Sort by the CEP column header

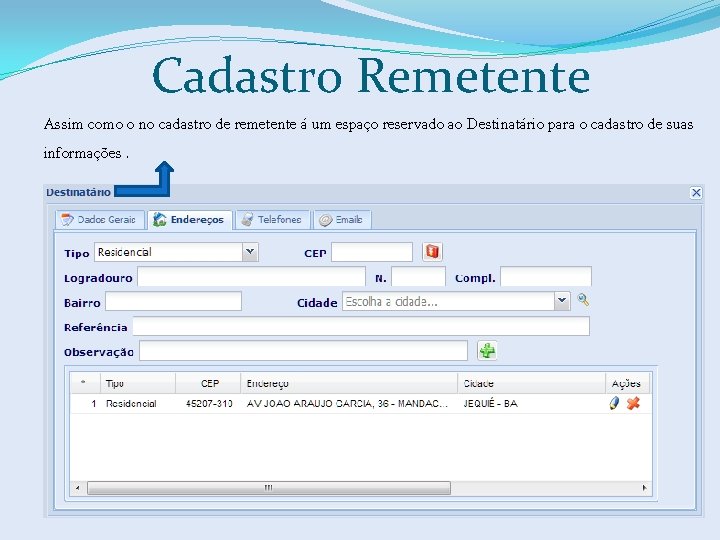point(208,383)
